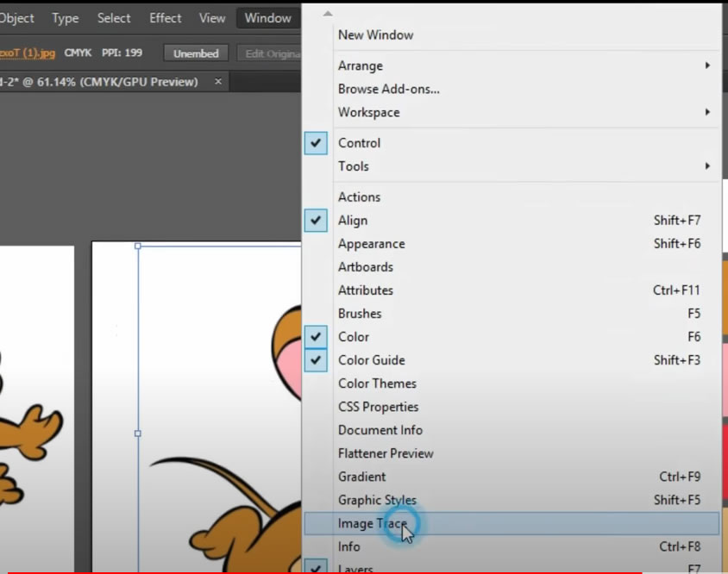Image resolution: width=728 pixels, height=574 pixels.
Task: Open the linked jpg file name link
Action: [28, 53]
